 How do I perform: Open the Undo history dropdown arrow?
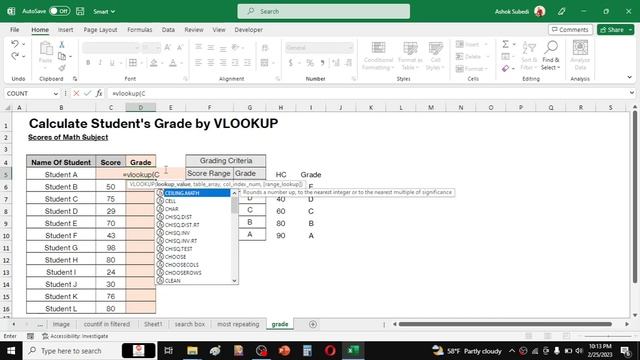23,44
